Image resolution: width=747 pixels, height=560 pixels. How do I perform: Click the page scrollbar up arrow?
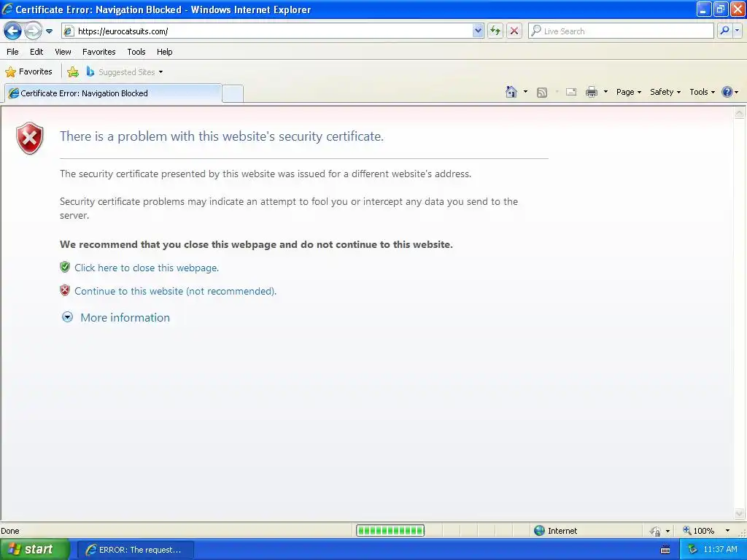(x=739, y=113)
